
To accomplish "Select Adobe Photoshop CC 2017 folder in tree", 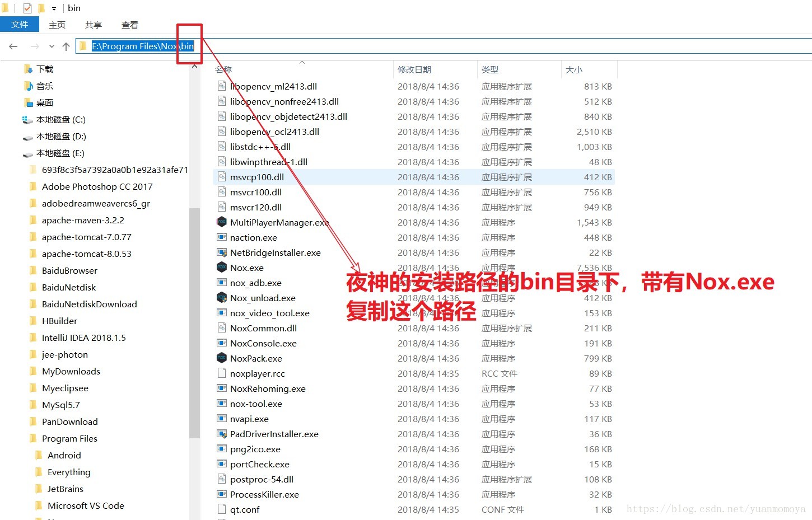I will [97, 186].
